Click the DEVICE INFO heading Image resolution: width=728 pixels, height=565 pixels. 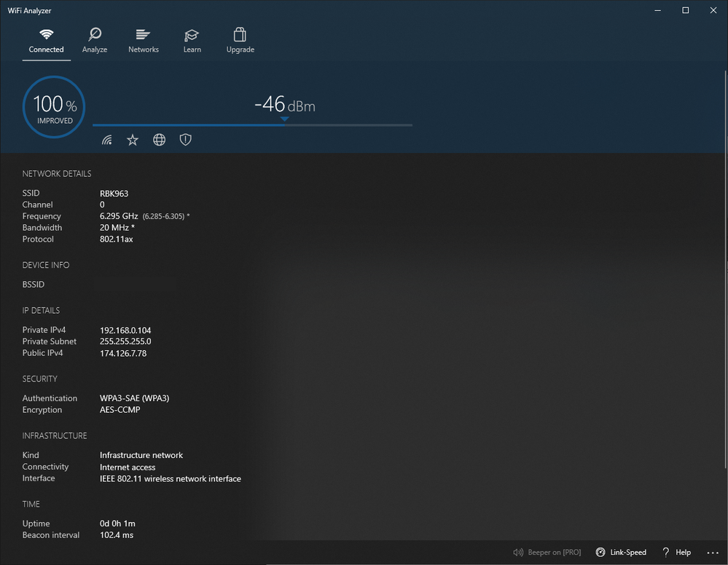[46, 265]
